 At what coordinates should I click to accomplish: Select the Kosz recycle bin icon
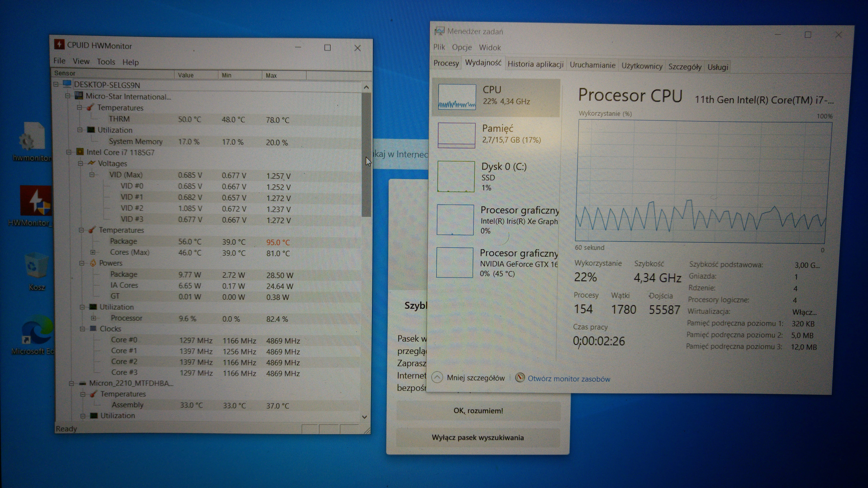pyautogui.click(x=36, y=271)
